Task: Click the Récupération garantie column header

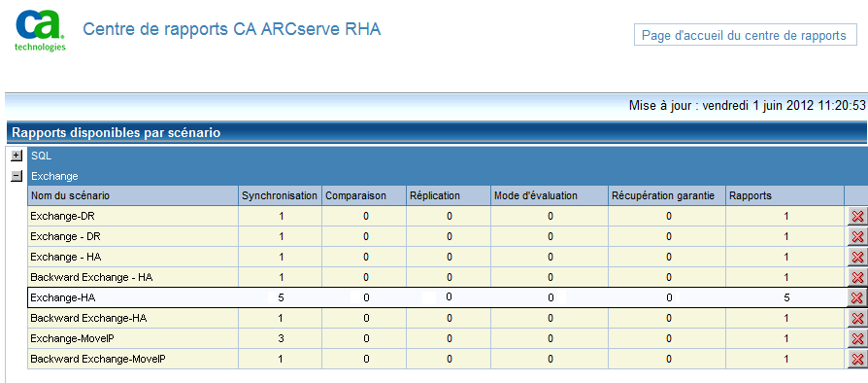Action: [x=667, y=195]
